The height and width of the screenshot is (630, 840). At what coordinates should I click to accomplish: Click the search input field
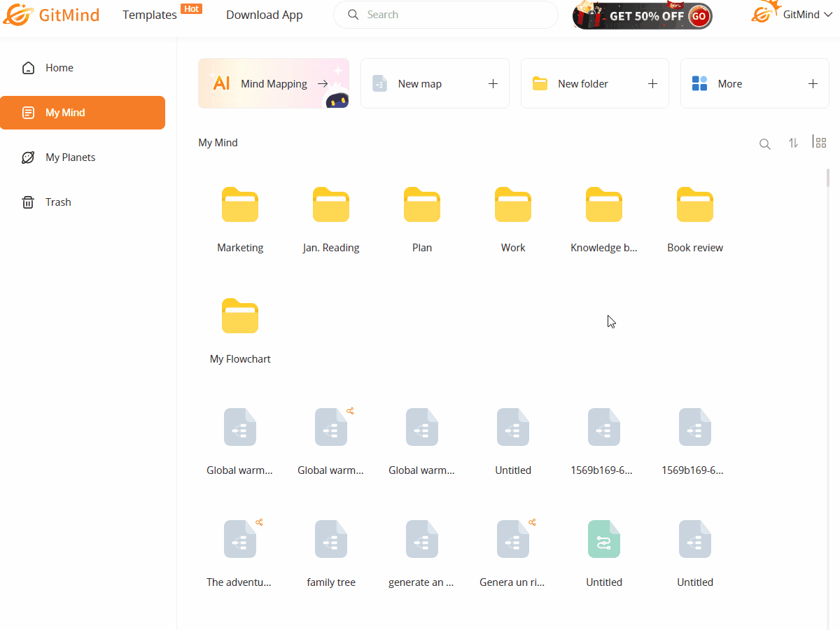tap(445, 14)
